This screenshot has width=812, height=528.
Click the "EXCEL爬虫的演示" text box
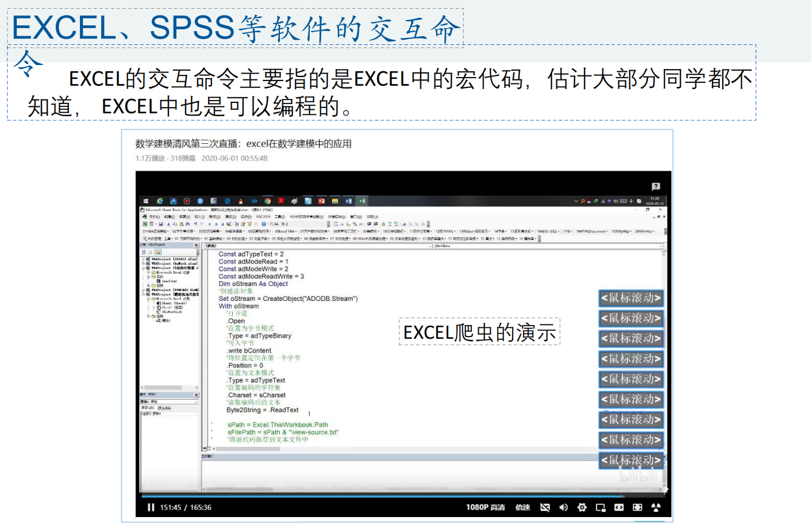(479, 332)
